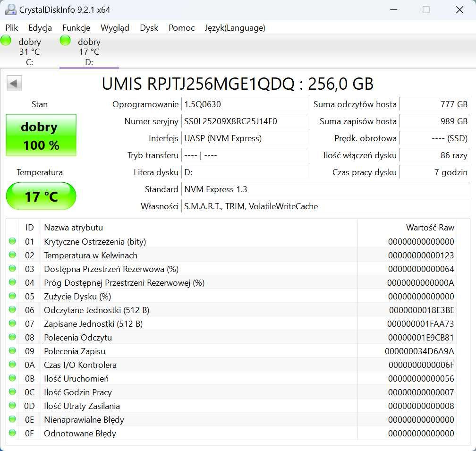Image resolution: width=476 pixels, height=451 pixels.
Task: Click status dot for Ilość Uruchomień row
Action: (12, 378)
